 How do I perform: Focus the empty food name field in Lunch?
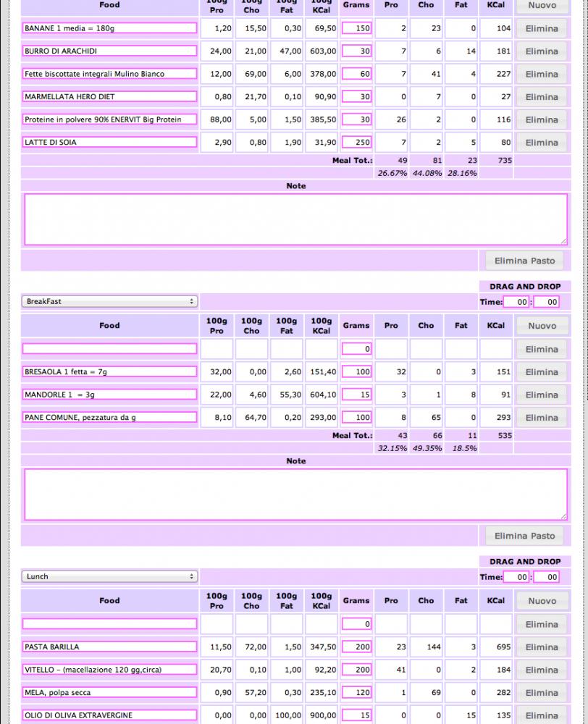110,624
